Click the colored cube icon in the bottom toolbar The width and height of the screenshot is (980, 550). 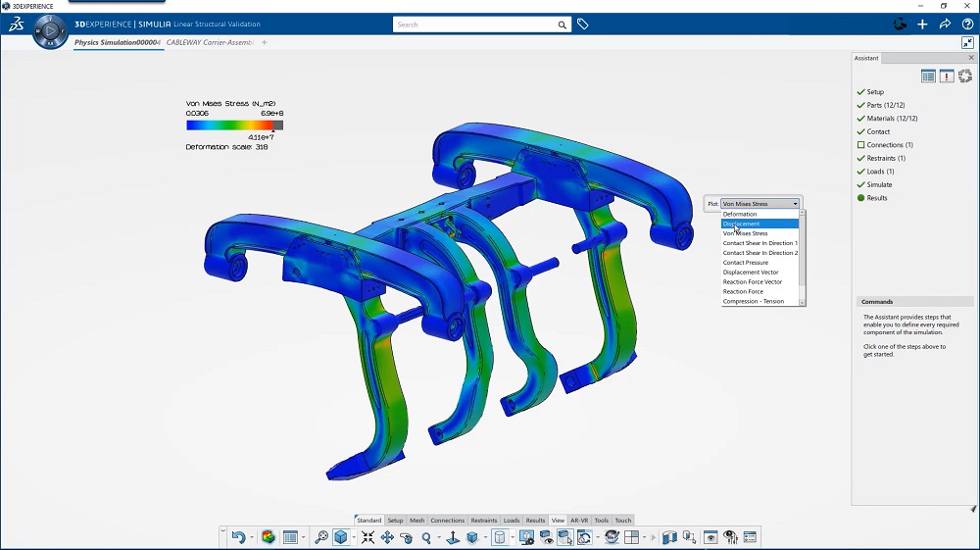[269, 537]
